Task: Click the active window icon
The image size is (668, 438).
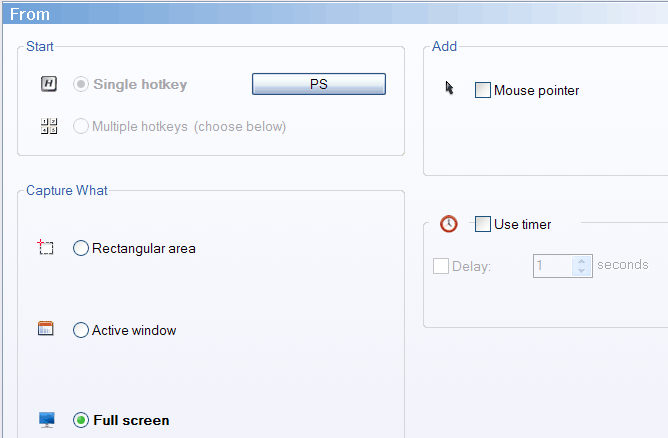Action: (x=46, y=328)
